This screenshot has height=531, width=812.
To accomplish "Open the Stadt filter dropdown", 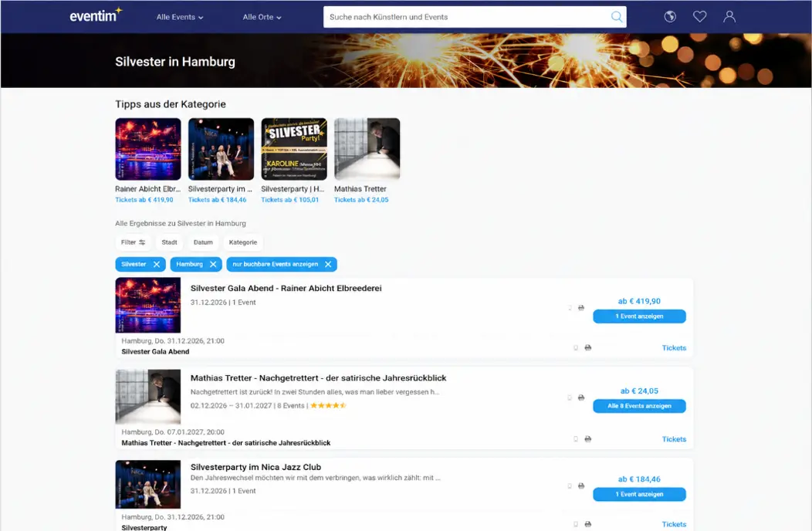I will 169,242.
